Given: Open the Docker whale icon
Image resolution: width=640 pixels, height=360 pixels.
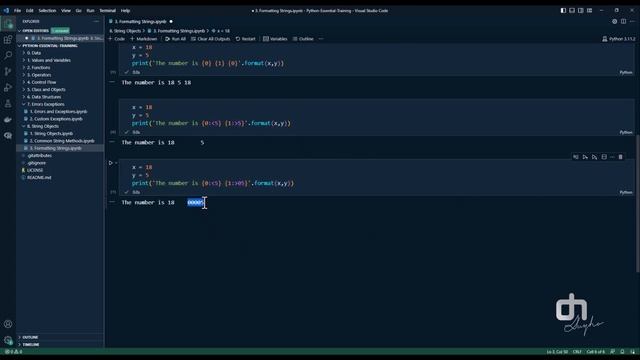Looking at the screenshot, I should 8,119.
